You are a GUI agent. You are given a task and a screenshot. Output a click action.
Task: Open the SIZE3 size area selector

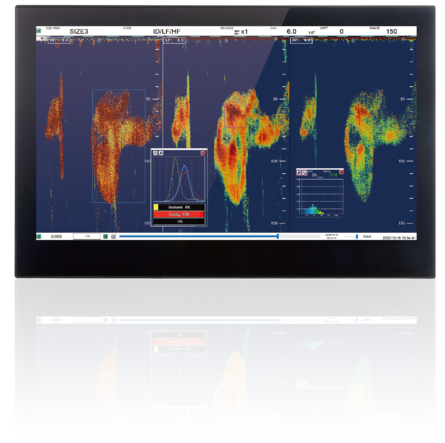point(79,32)
